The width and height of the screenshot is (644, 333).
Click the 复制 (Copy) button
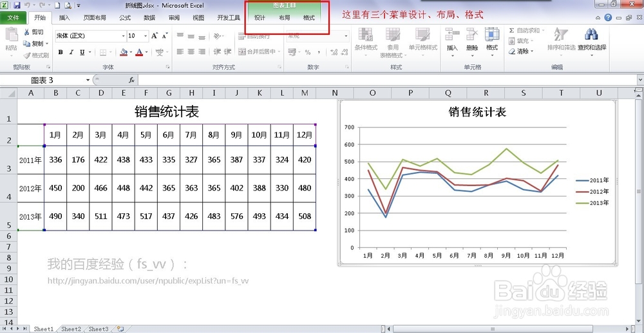click(x=33, y=44)
